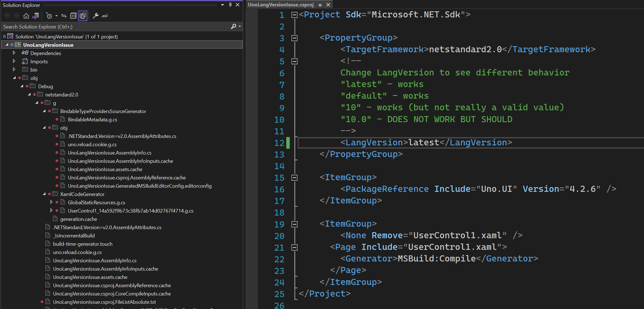
Task: Select build-time-generator.touch file
Action: point(83,244)
